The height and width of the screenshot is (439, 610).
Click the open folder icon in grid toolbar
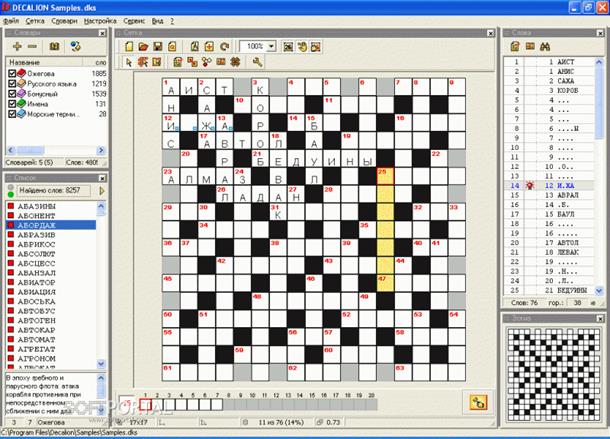click(143, 47)
